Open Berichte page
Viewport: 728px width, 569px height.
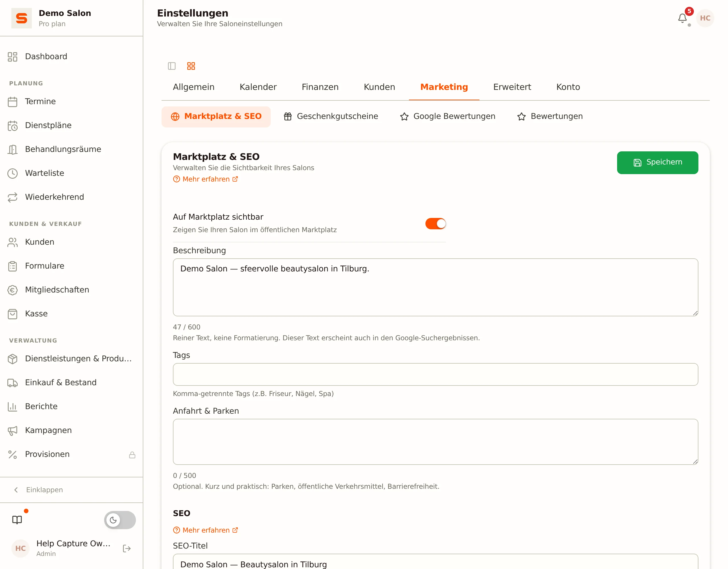(x=71, y=407)
